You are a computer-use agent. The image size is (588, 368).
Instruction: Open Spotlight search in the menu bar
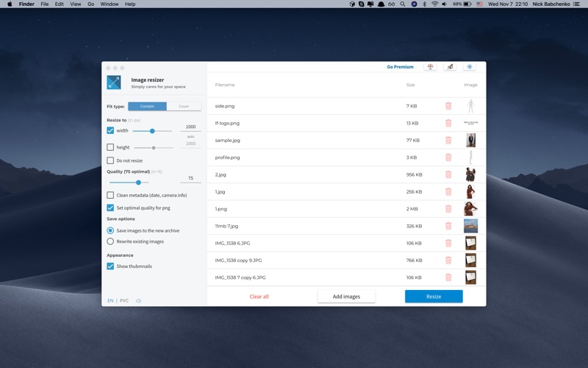(402, 4)
